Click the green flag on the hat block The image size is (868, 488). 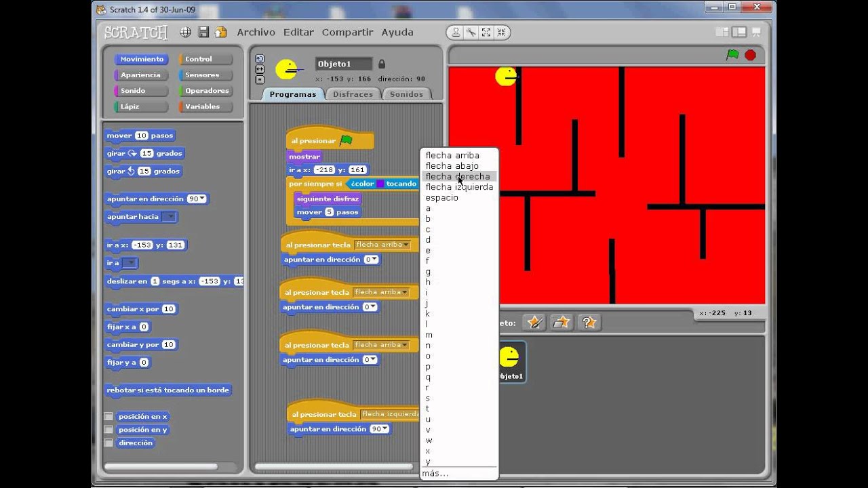(346, 140)
